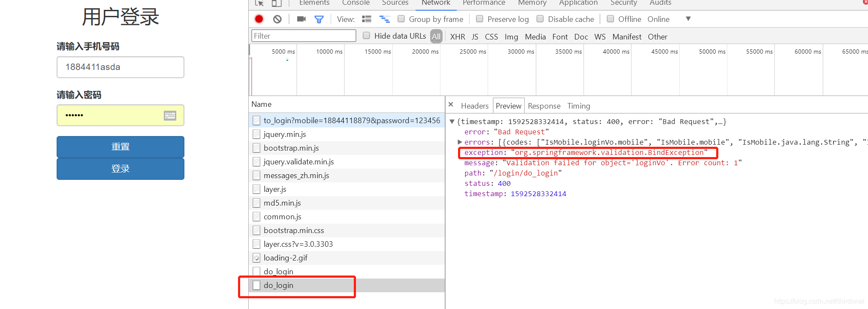
Task: Select the md5.min.js request
Action: point(347,203)
